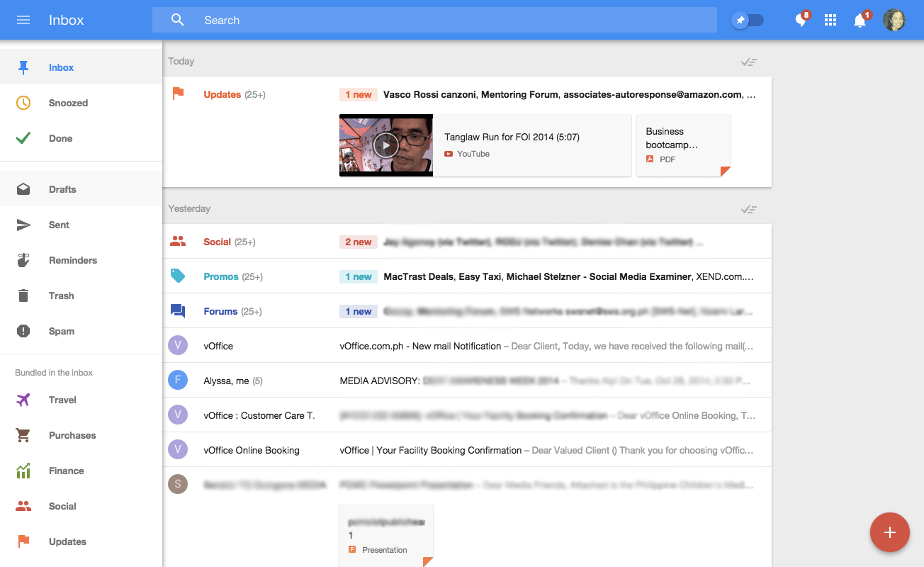
Task: Mark all Today items as done
Action: 748,62
